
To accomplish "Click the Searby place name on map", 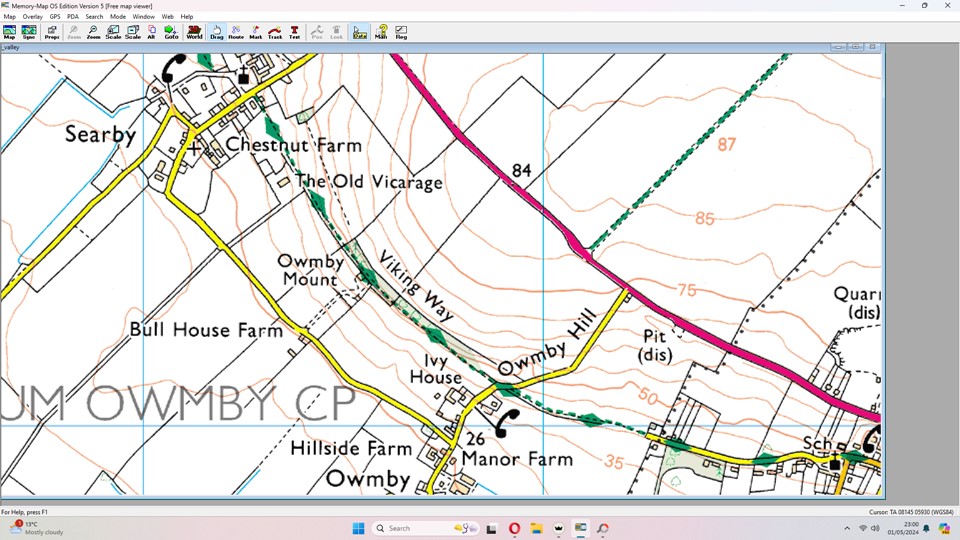I will tap(100, 134).
